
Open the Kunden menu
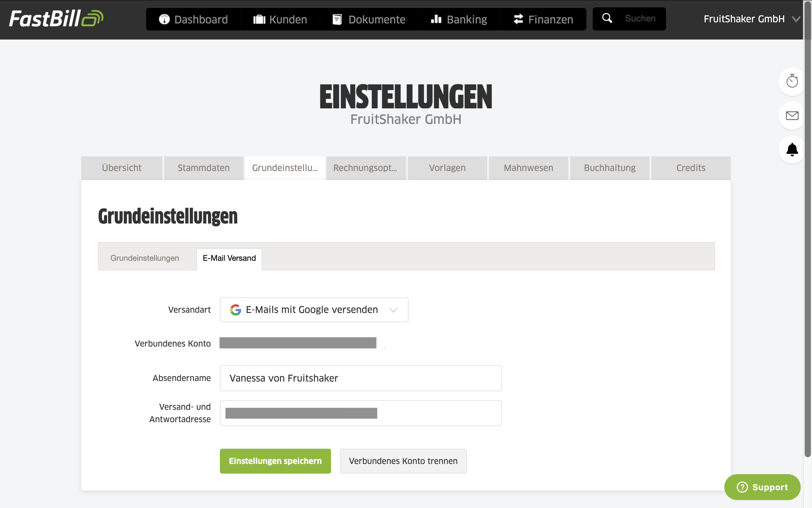click(280, 19)
